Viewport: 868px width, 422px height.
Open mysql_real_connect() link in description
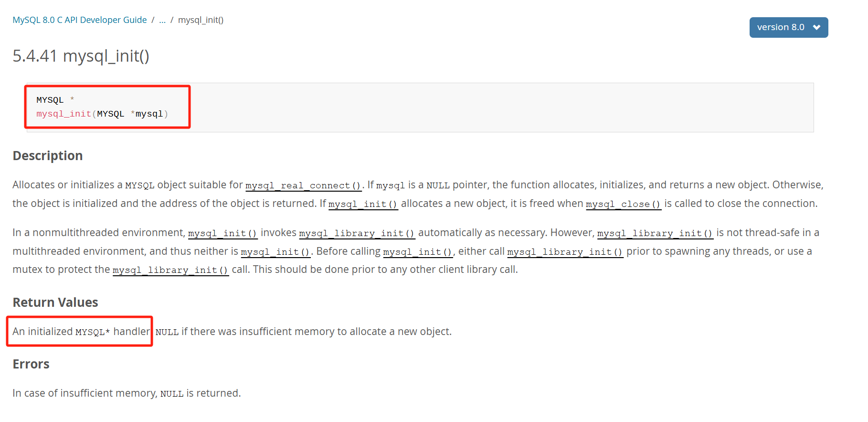pyautogui.click(x=304, y=185)
